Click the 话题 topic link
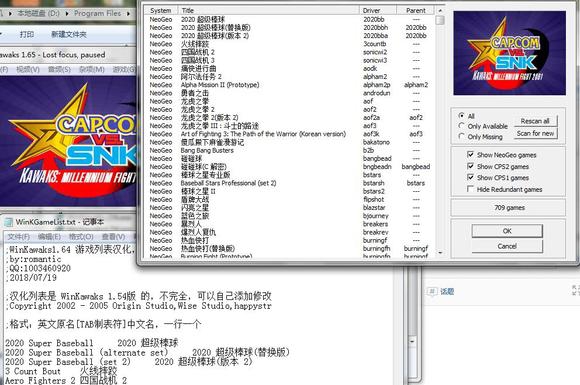 click(x=447, y=291)
